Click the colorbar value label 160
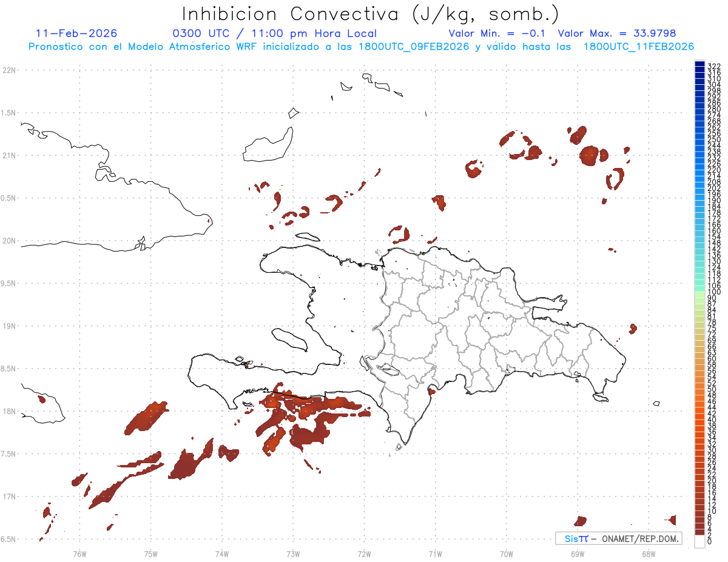Screen dimensions: 728x562 (714, 230)
